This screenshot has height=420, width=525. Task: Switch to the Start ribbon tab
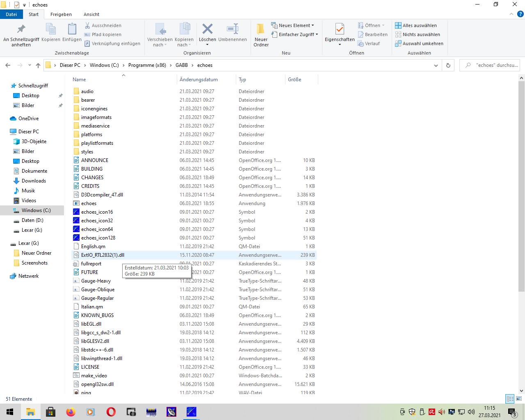(34, 14)
